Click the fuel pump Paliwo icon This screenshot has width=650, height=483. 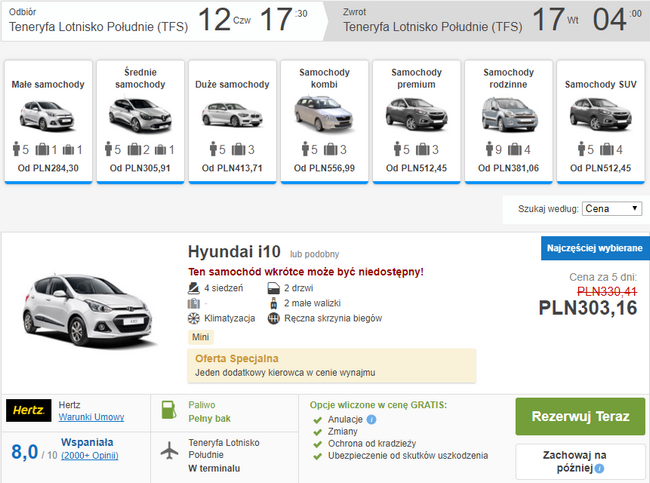(169, 410)
